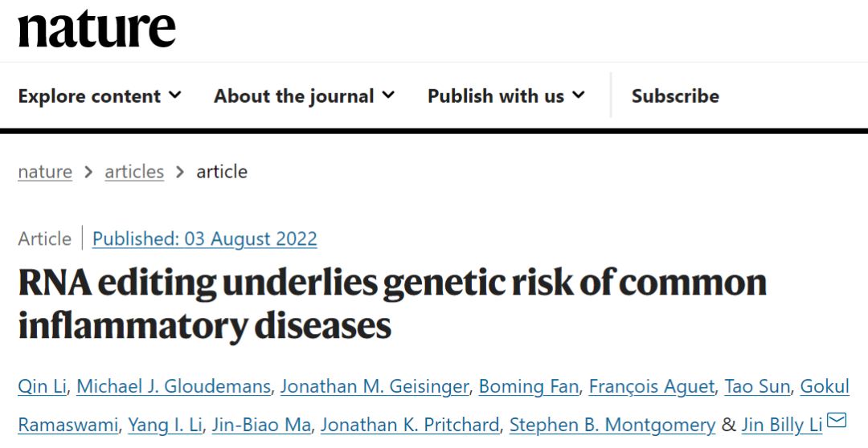Select author Michael J. Gloudemans
Screen dimensions: 868x448
pyautogui.click(x=174, y=386)
